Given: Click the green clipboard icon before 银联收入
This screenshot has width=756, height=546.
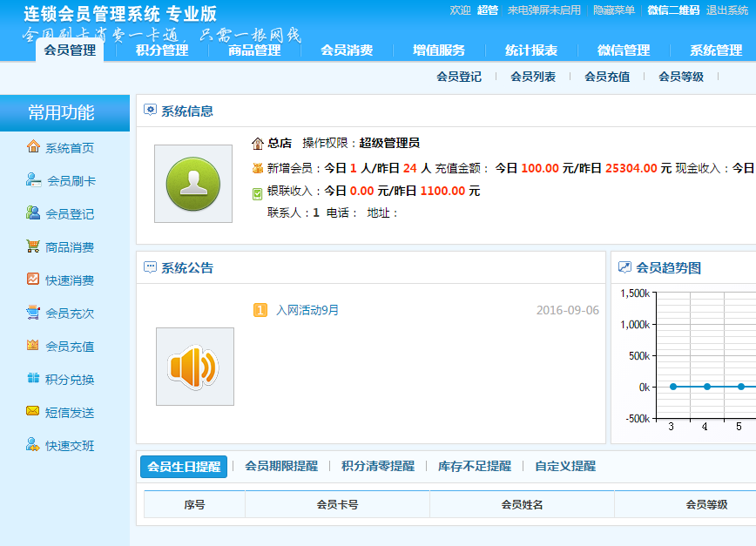Looking at the screenshot, I should click(x=258, y=194).
